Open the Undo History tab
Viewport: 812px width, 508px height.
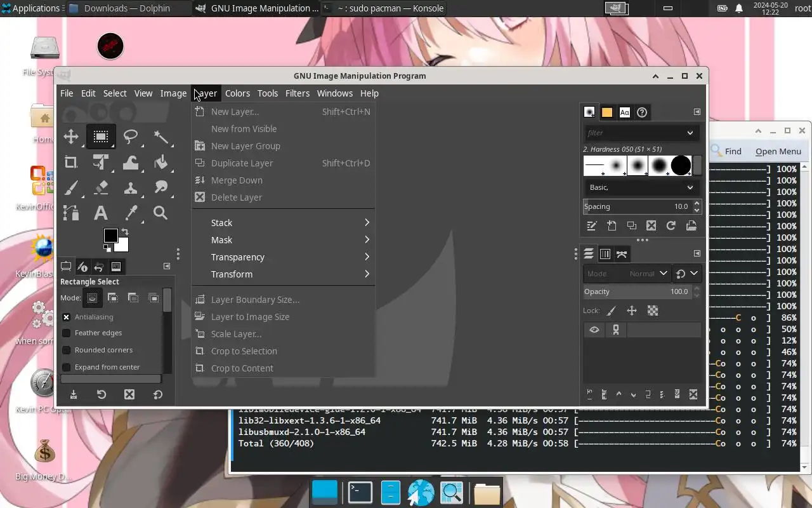coord(99,267)
